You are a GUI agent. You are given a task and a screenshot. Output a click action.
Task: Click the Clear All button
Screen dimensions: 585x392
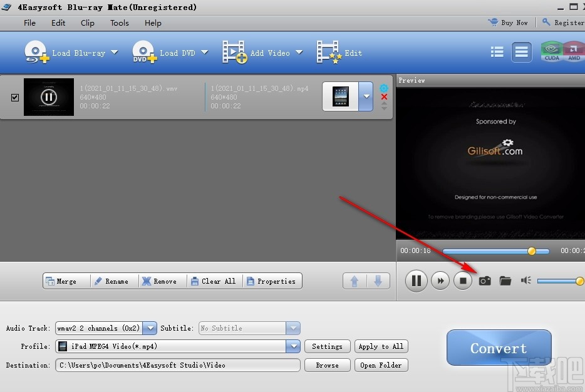pyautogui.click(x=214, y=281)
